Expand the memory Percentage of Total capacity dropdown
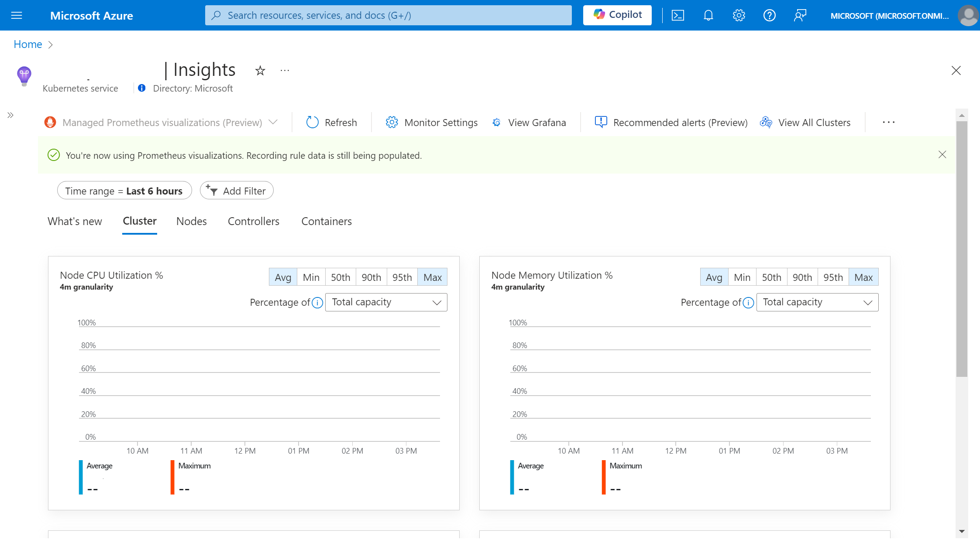 816,302
